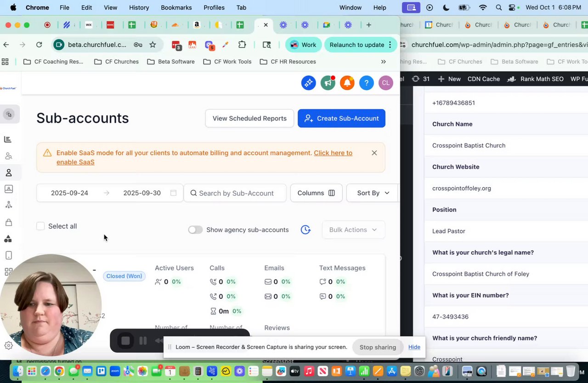This screenshot has width=588, height=383.
Task: Open the CF HR Resources bookmark folder
Action: click(288, 62)
